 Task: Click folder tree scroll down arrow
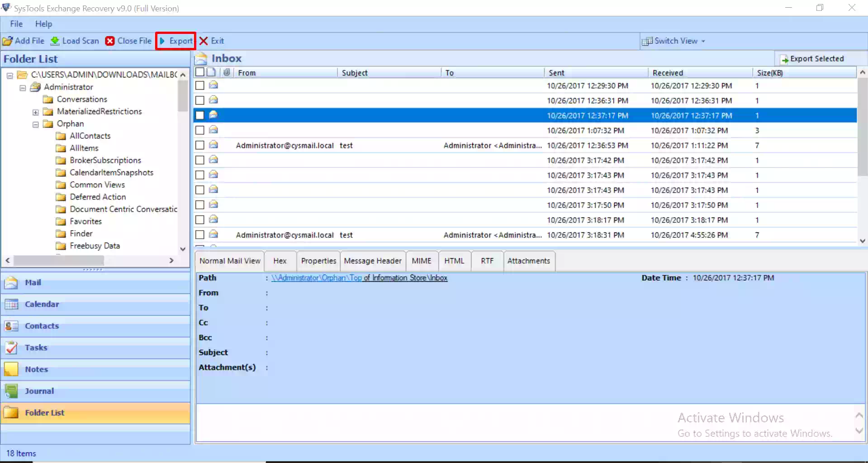(183, 249)
